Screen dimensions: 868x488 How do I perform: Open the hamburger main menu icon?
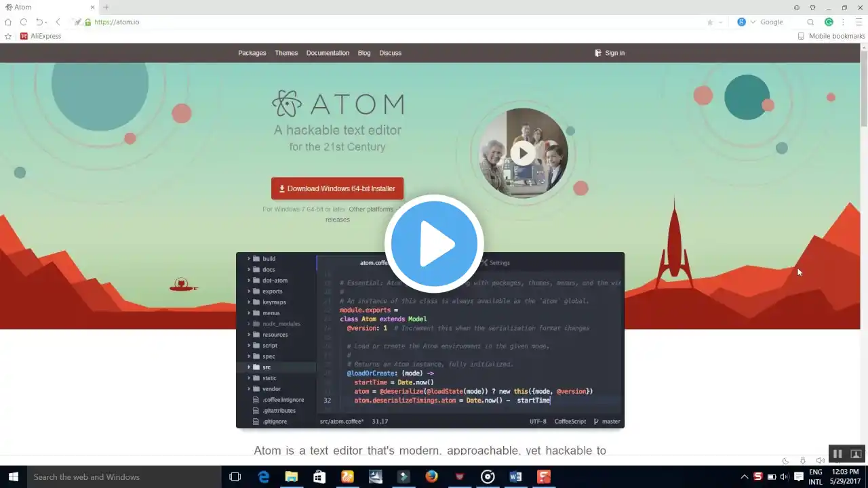tap(857, 22)
